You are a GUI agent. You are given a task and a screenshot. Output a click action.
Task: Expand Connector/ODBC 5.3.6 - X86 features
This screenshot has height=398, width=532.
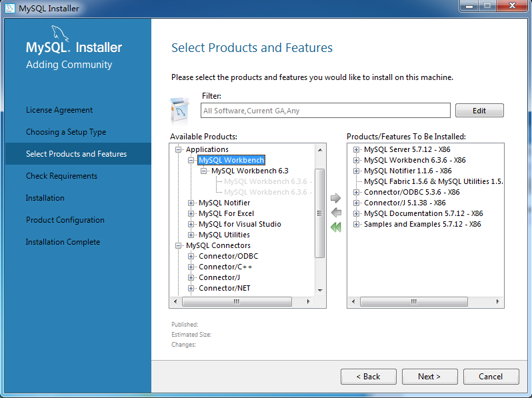356,193
